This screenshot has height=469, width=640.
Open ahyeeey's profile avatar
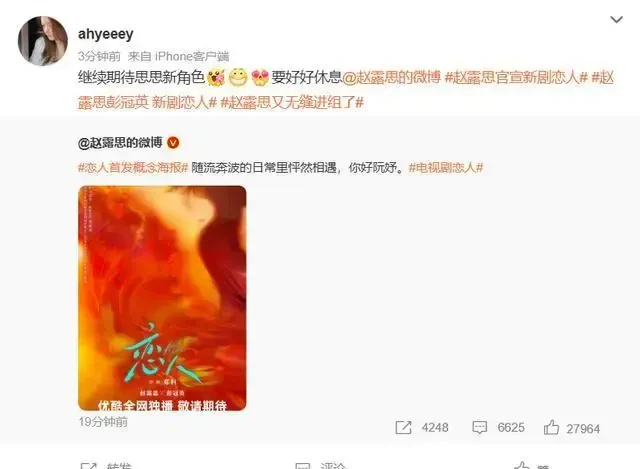click(x=43, y=41)
